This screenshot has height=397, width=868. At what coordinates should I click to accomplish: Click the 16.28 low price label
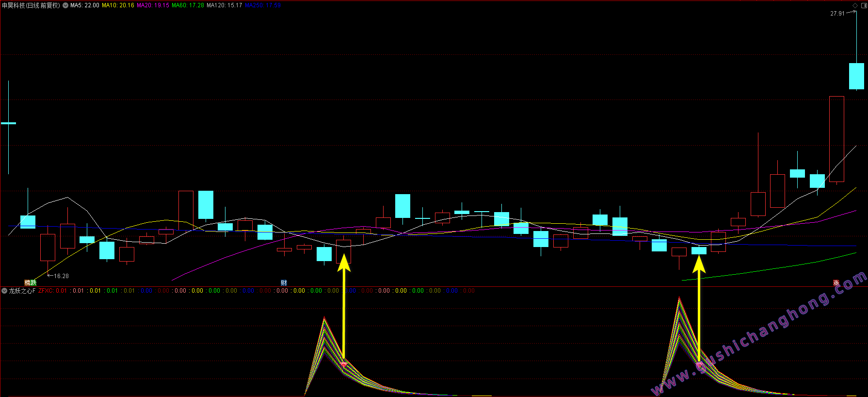[61, 276]
